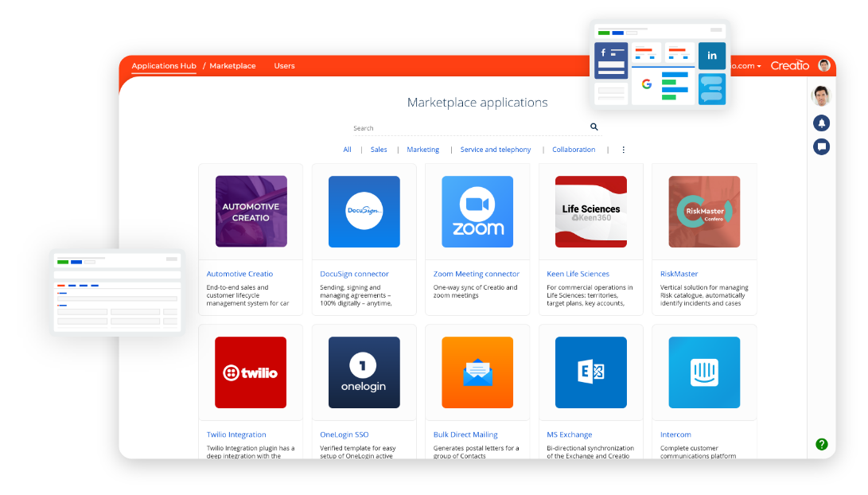
Task: Open the Twilio Integration title link
Action: [x=236, y=435]
